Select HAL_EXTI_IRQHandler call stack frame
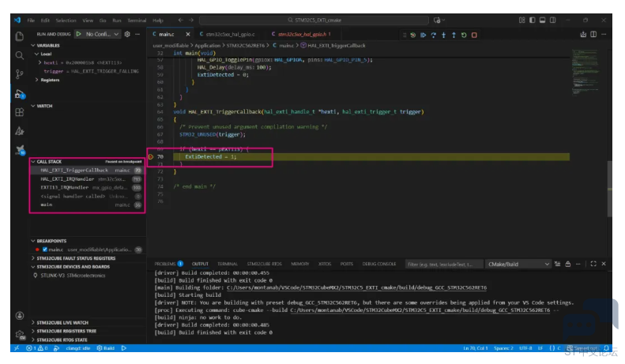The image size is (625, 364). [87, 179]
